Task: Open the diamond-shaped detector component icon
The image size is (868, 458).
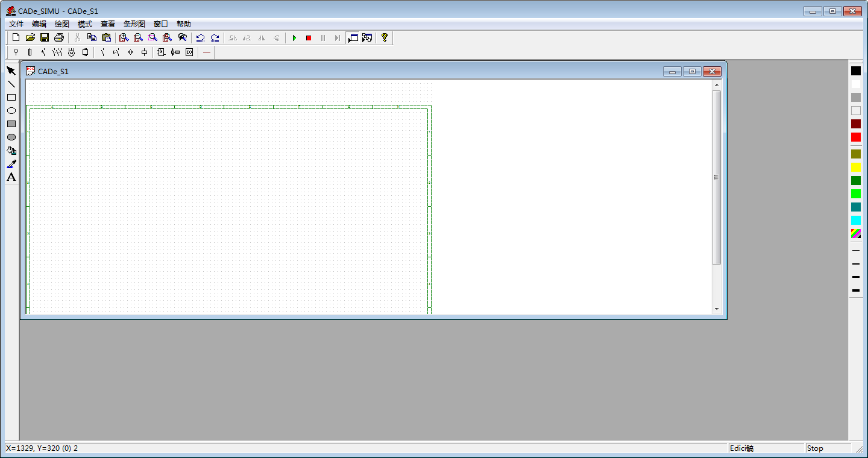Action: pos(130,52)
